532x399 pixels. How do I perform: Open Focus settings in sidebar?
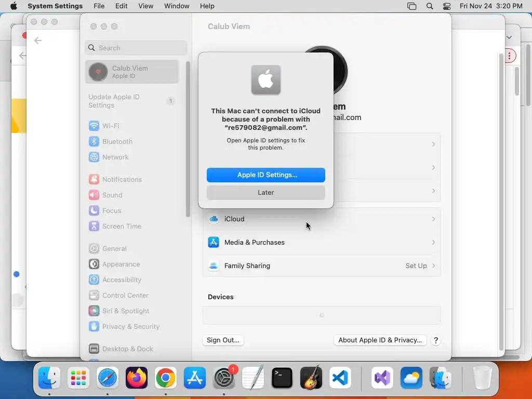click(x=132, y=211)
